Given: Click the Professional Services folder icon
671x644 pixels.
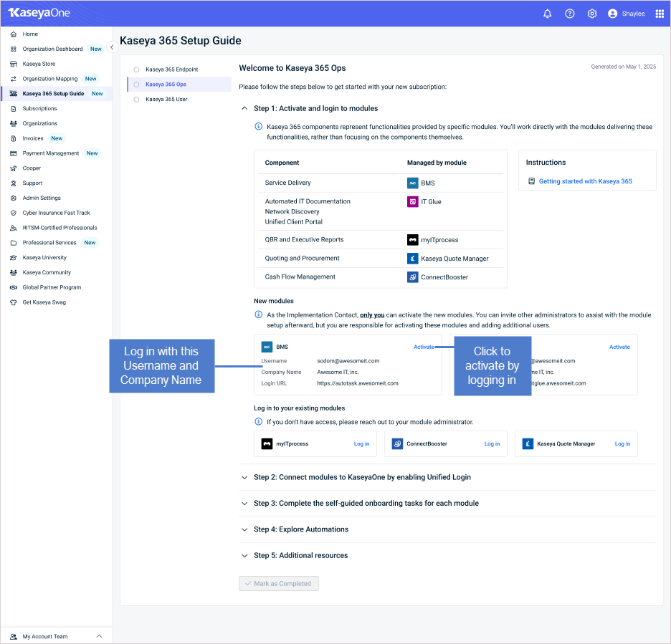Looking at the screenshot, I should point(14,243).
